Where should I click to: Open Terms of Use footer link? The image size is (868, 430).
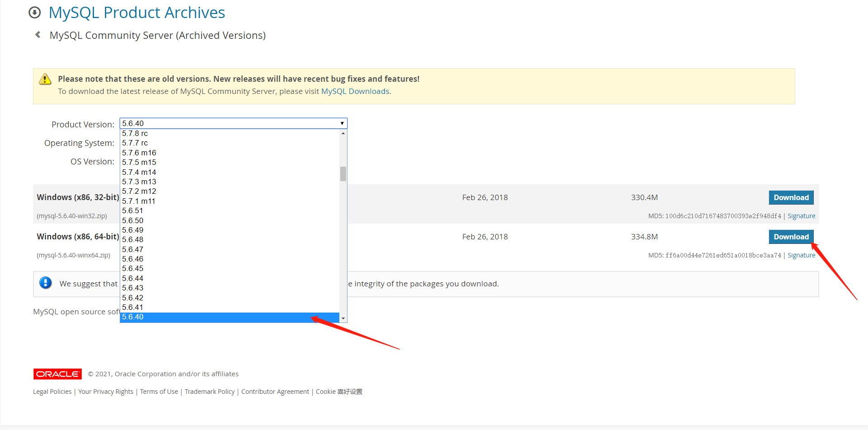click(x=159, y=392)
